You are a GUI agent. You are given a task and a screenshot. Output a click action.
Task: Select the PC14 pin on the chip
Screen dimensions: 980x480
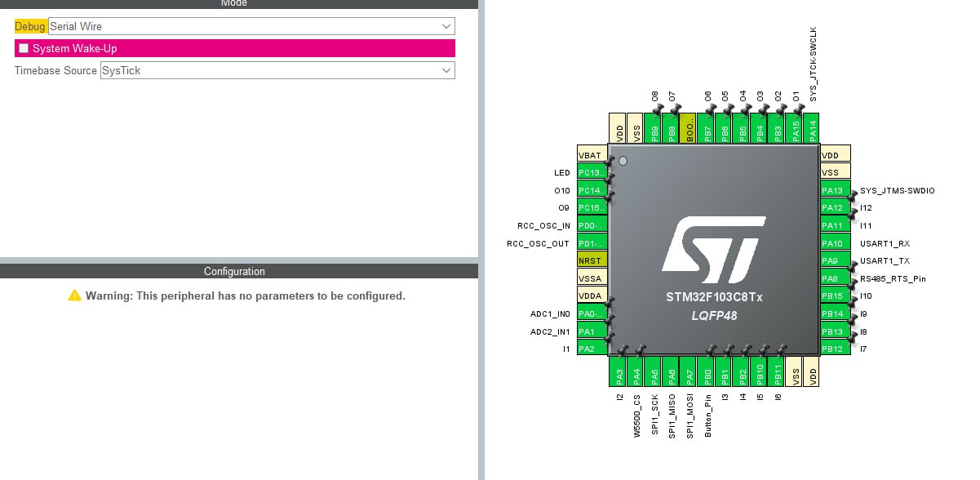592,190
